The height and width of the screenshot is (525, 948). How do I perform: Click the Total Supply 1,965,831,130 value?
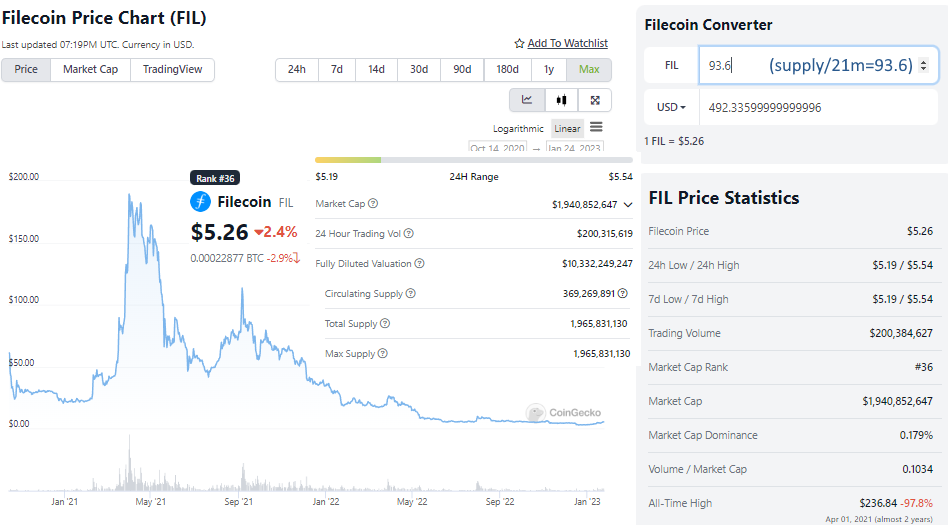pos(599,324)
